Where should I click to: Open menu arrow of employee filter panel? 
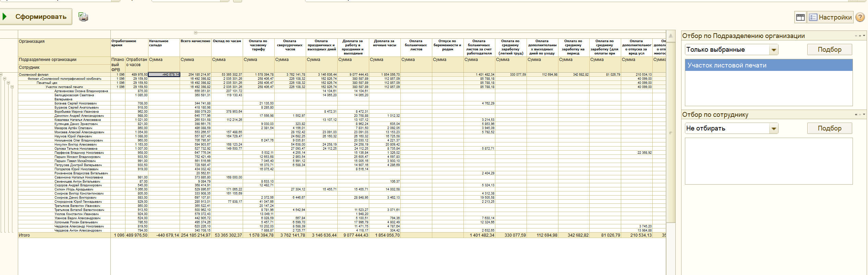pos(864,114)
